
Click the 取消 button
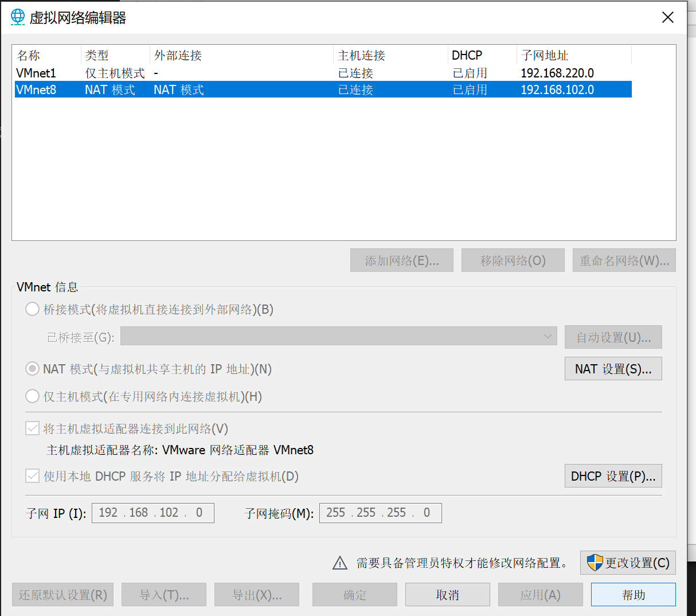click(x=448, y=595)
